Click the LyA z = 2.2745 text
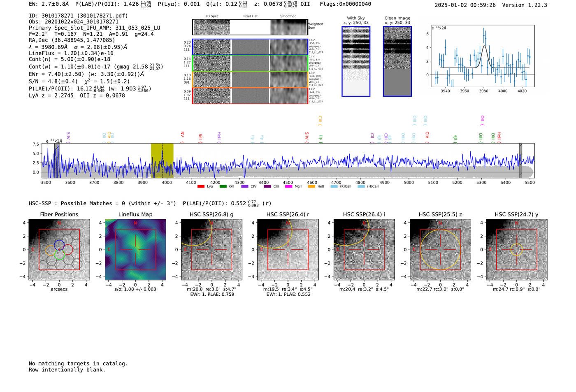 coord(51,95)
